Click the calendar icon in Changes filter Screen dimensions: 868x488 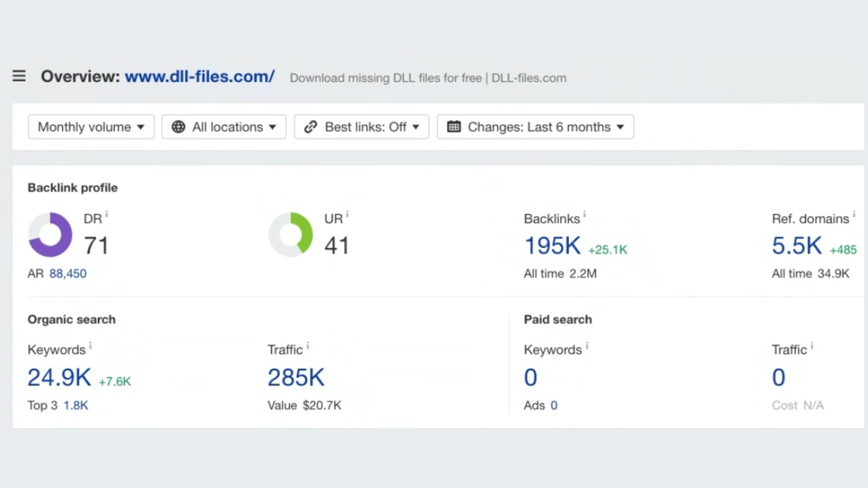454,127
